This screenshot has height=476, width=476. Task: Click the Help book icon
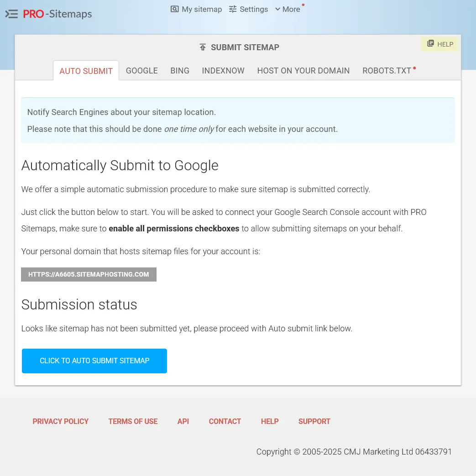point(430,44)
